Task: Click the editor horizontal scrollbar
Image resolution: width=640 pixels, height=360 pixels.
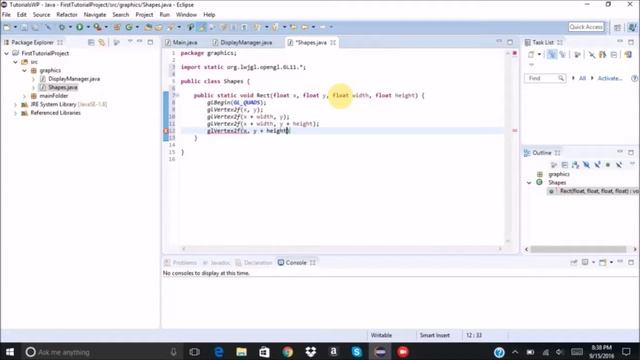Action: [x=341, y=248]
